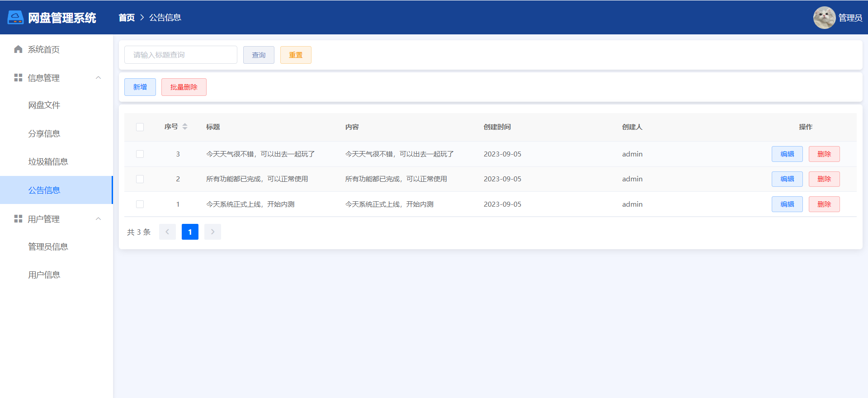Toggle the select-all header checkbox
This screenshot has height=398, width=868.
click(x=140, y=127)
